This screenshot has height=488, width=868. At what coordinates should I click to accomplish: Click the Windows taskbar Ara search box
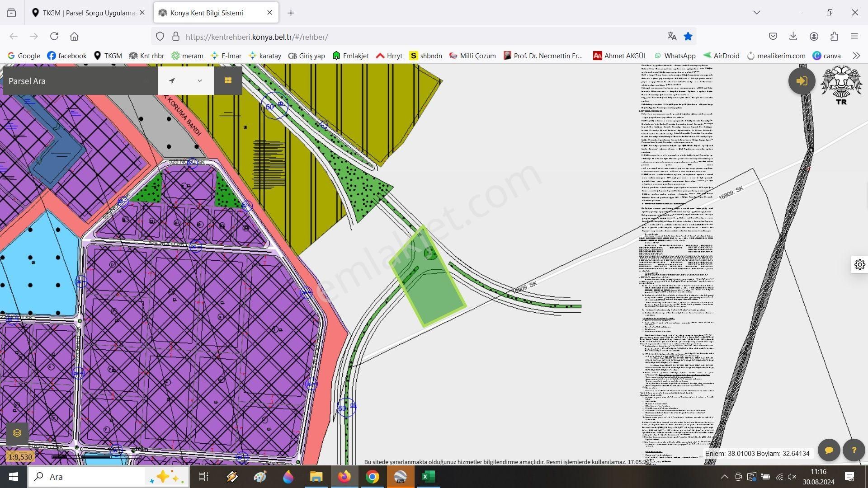pos(108,477)
